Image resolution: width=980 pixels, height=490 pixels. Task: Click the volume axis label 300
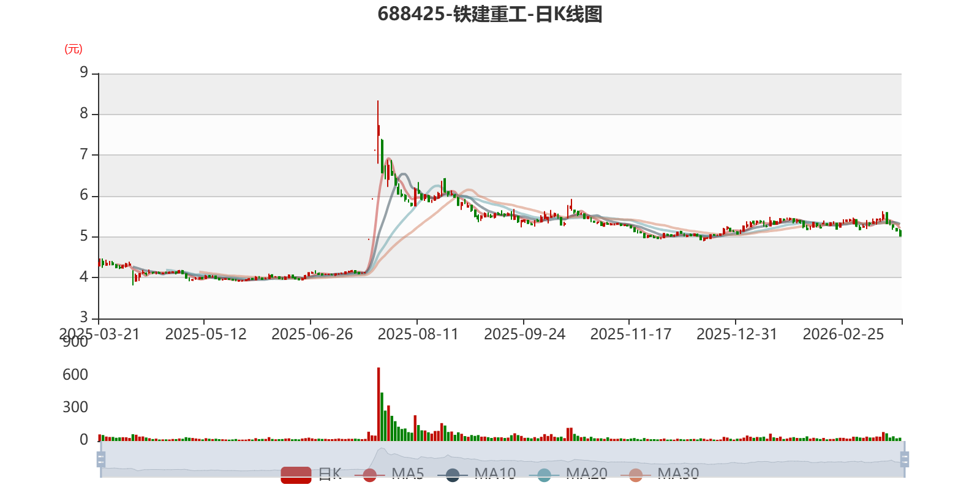pyautogui.click(x=75, y=407)
